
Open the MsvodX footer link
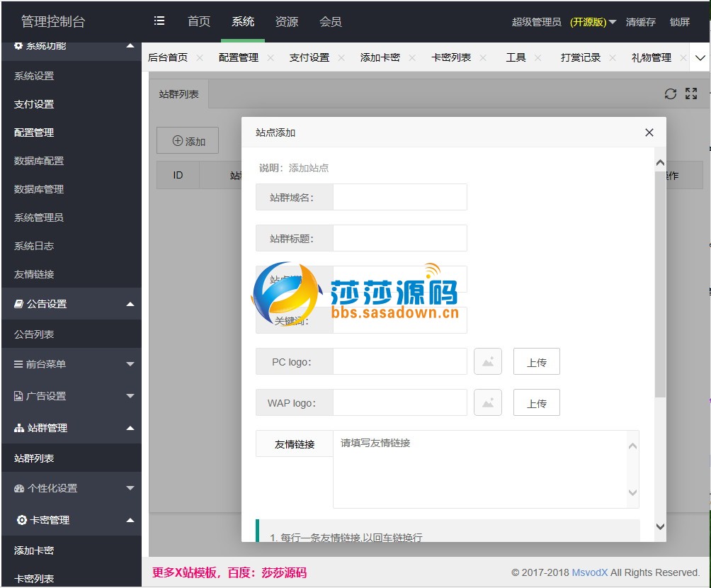[x=589, y=572]
